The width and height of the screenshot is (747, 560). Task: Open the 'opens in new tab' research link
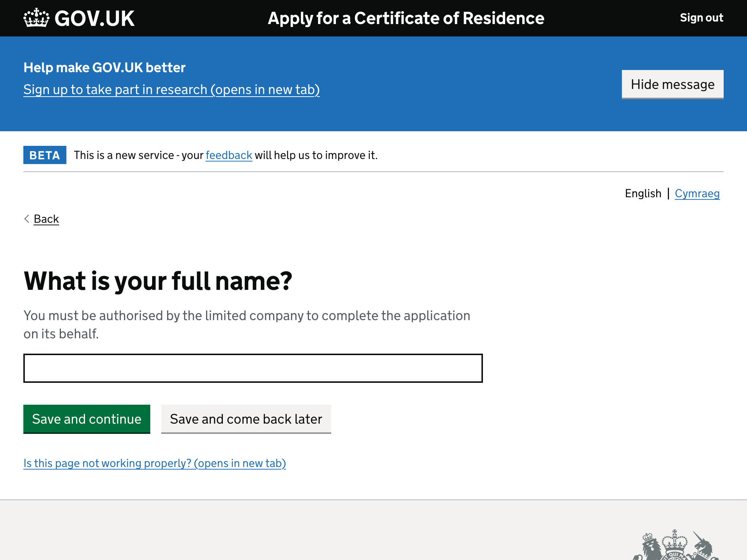(x=171, y=89)
